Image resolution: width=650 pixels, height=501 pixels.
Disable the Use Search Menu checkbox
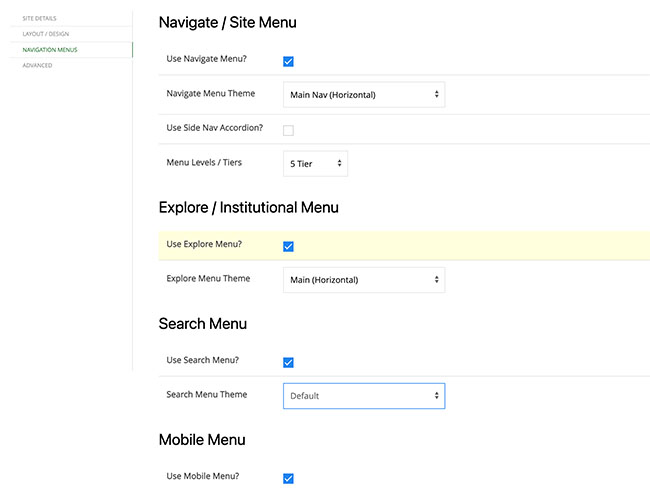pos(288,362)
